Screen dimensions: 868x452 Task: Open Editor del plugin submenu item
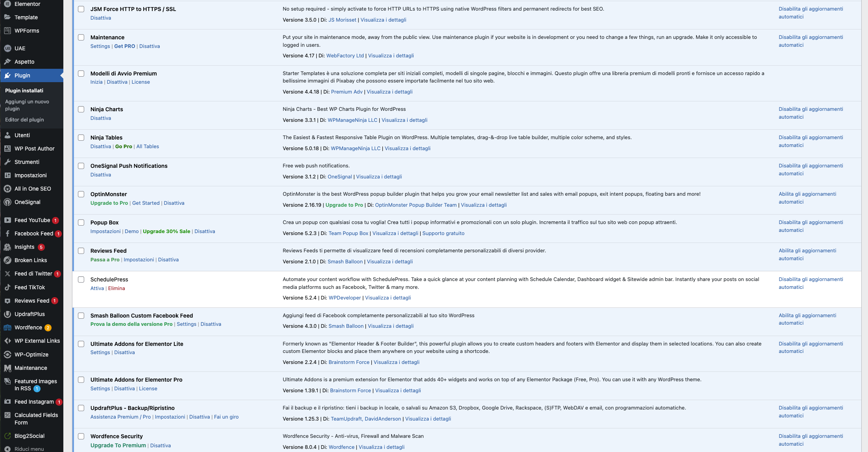pos(24,119)
